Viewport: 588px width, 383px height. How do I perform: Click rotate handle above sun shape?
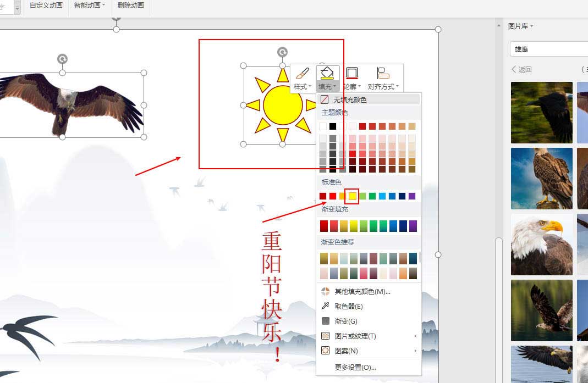tap(282, 52)
